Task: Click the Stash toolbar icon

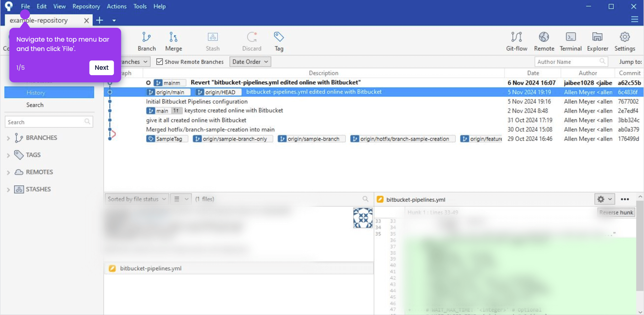Action: point(212,42)
